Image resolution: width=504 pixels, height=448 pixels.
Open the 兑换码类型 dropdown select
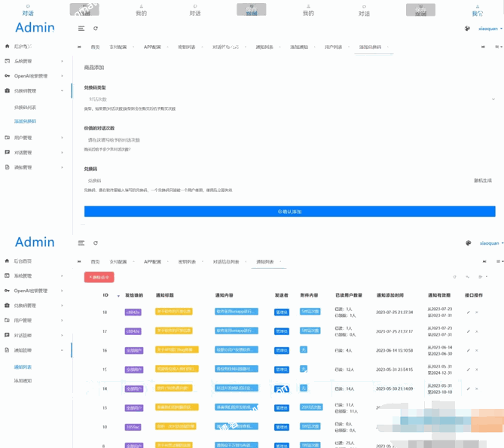tap(290, 99)
